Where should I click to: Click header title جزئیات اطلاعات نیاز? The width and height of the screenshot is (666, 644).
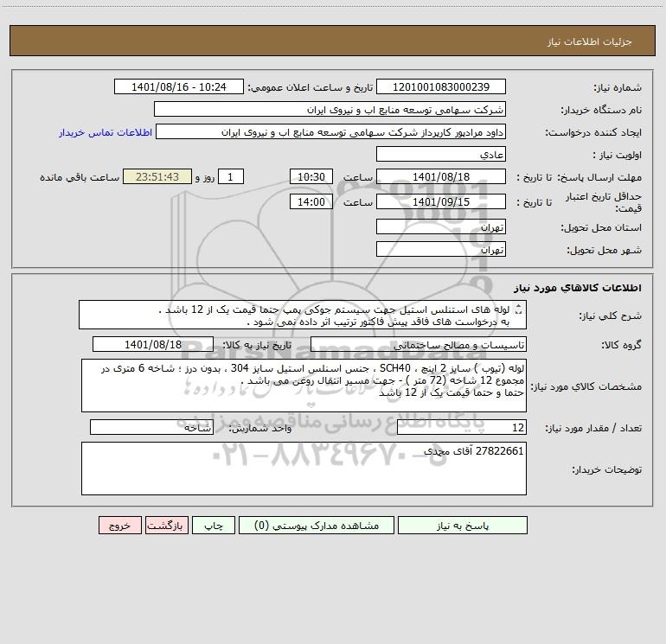click(590, 41)
